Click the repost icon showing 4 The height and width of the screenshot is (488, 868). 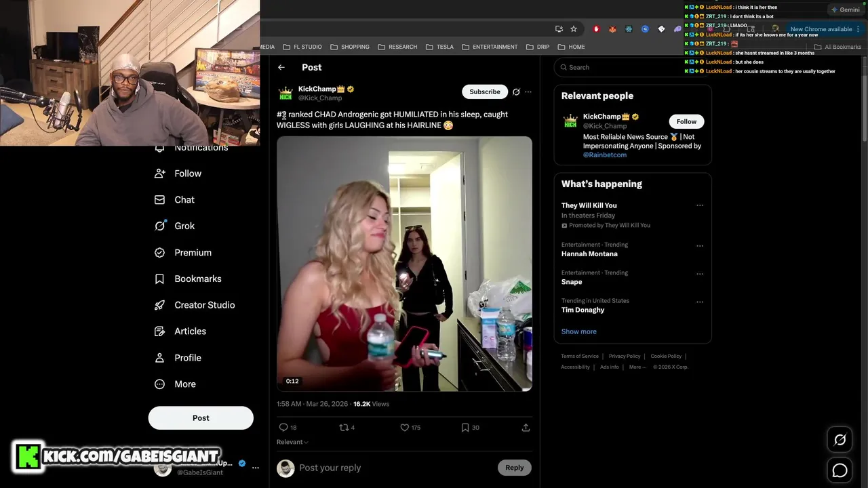tap(344, 428)
